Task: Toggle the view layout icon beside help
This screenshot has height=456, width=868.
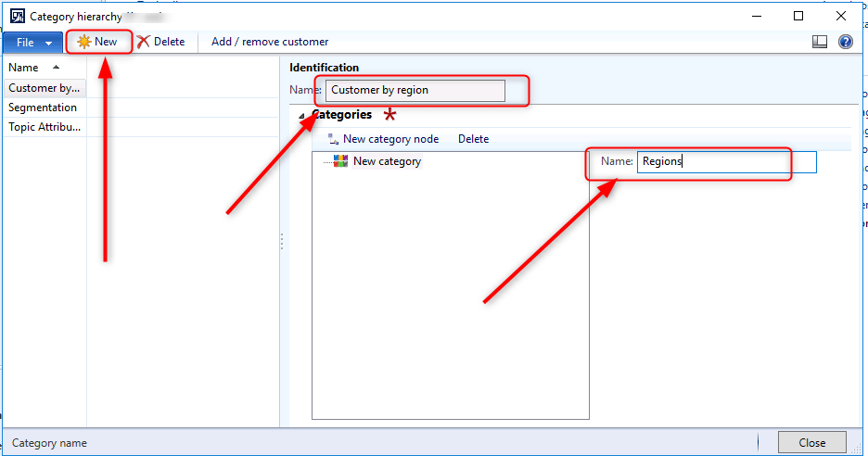Action: pyautogui.click(x=820, y=42)
